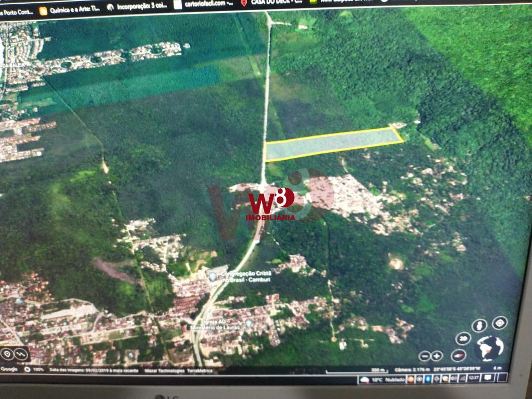The image size is (532, 399).
Task: Toggle the 2D view button
Action: (463, 338)
